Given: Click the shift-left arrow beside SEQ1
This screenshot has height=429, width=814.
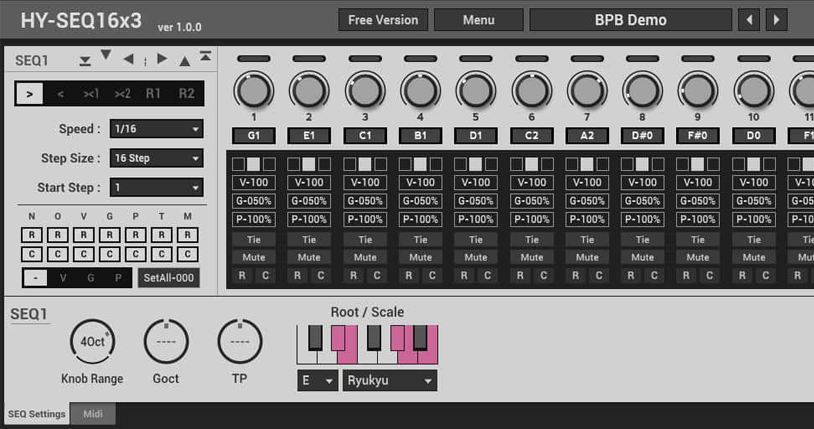Looking at the screenshot, I should [128, 59].
